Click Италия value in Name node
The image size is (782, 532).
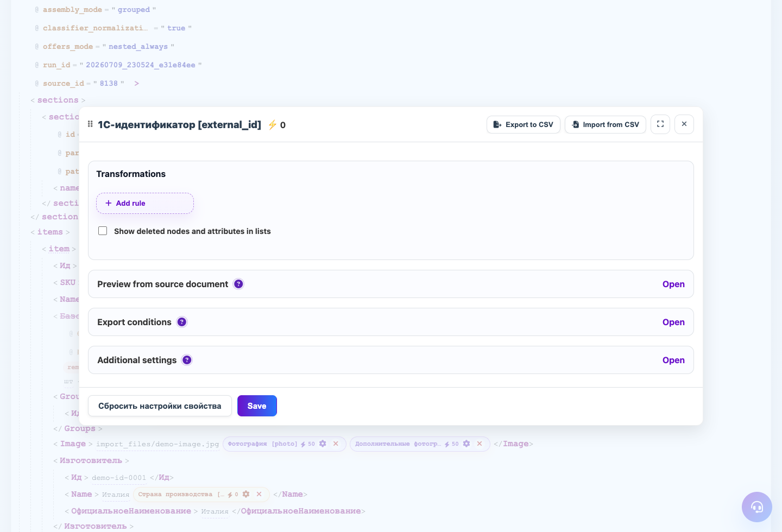(116, 495)
